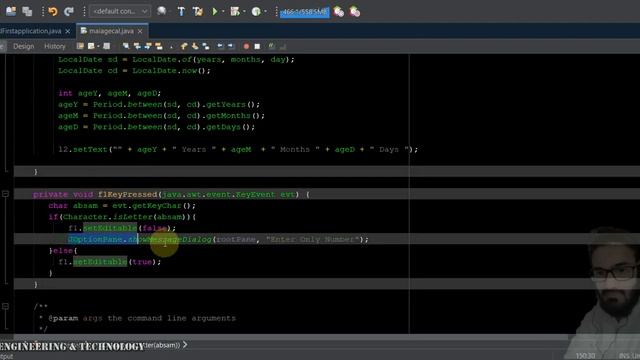Open the Debug Project dropdown arrow

pyautogui.click(x=244, y=11)
